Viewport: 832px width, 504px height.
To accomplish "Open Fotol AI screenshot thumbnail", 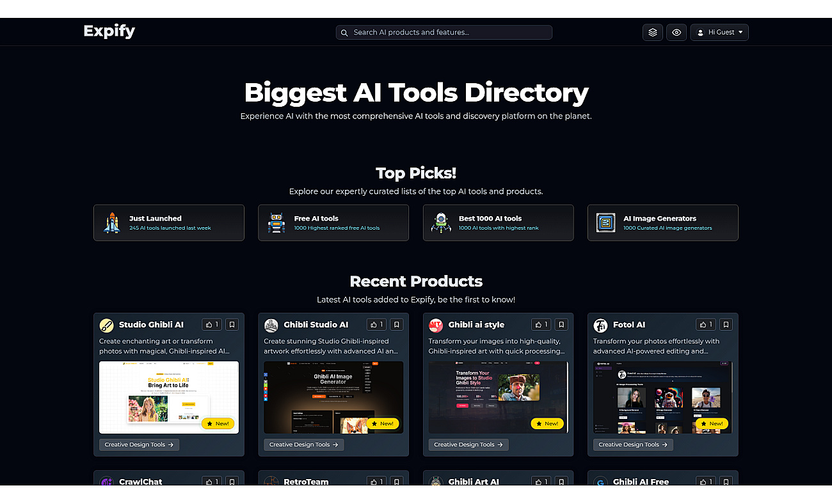I will coord(663,397).
